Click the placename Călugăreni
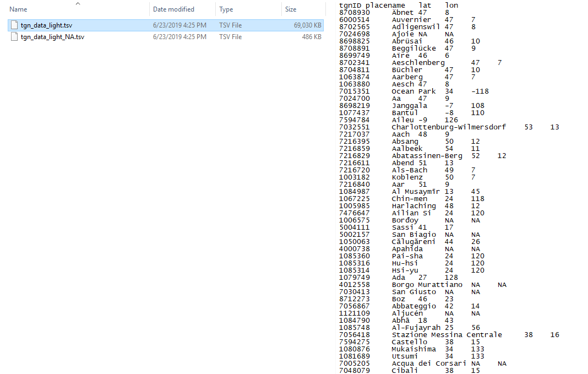This screenshot has height=374, width=588. (413, 242)
